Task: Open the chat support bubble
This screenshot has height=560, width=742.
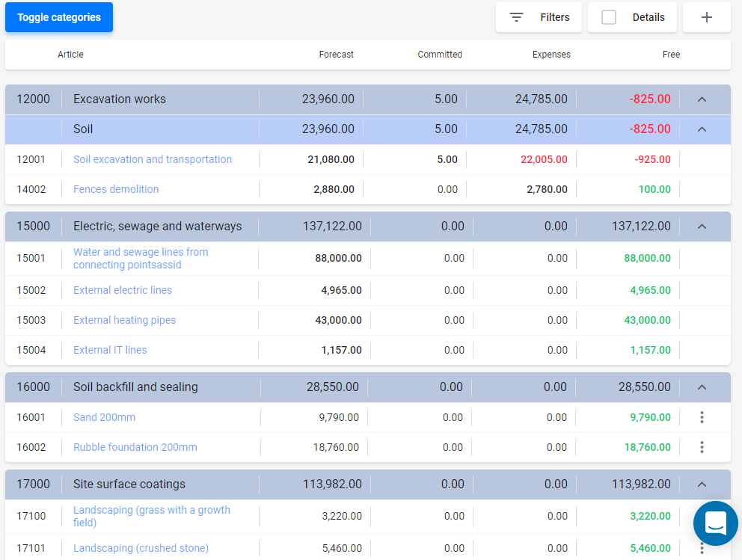Action: click(716, 523)
